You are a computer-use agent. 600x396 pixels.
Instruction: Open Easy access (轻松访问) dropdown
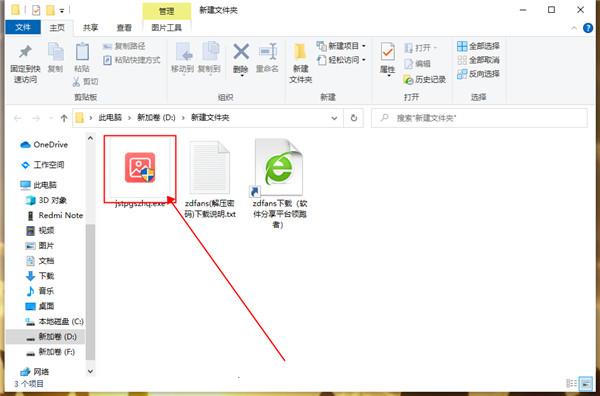341,60
